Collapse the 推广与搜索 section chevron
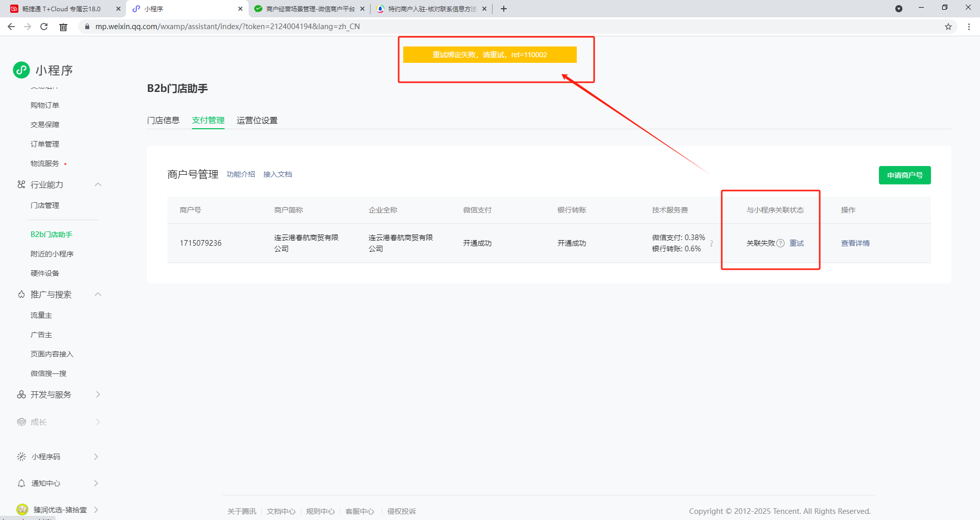The image size is (980, 520). pyautogui.click(x=98, y=294)
